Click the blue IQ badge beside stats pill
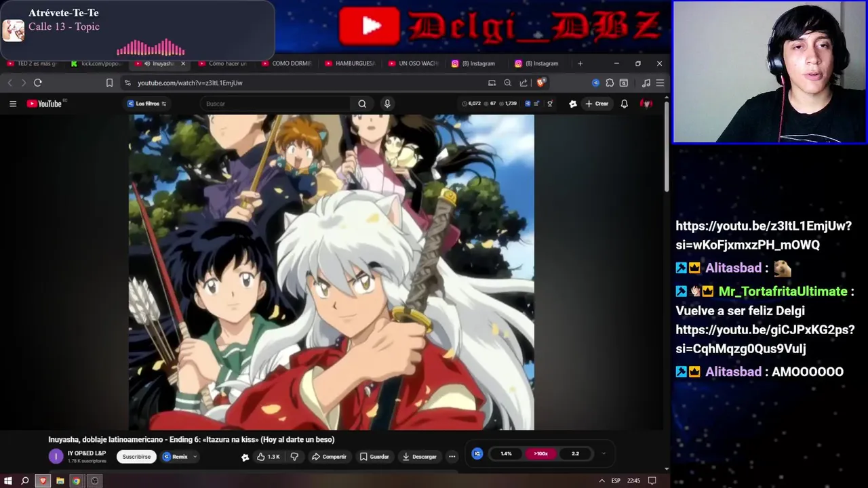The height and width of the screenshot is (488, 868). 477,453
